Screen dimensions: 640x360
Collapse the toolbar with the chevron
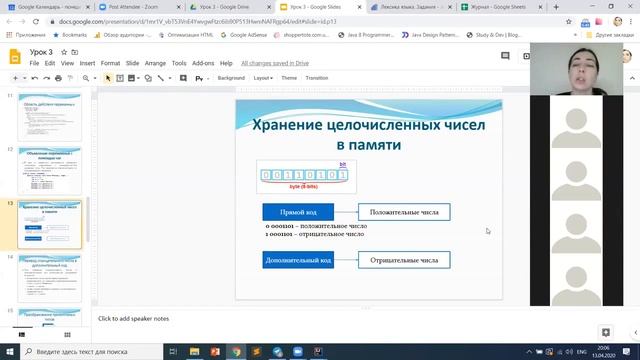point(632,78)
